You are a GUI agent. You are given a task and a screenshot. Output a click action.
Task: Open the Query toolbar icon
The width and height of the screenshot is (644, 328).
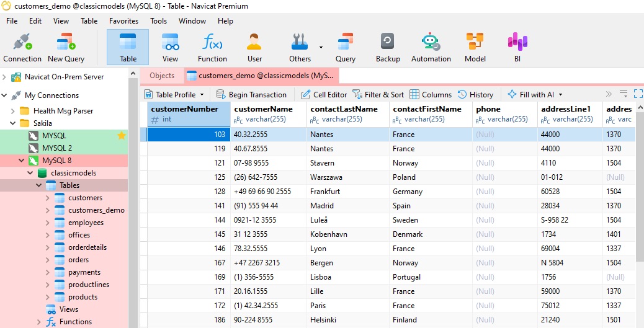[346, 47]
